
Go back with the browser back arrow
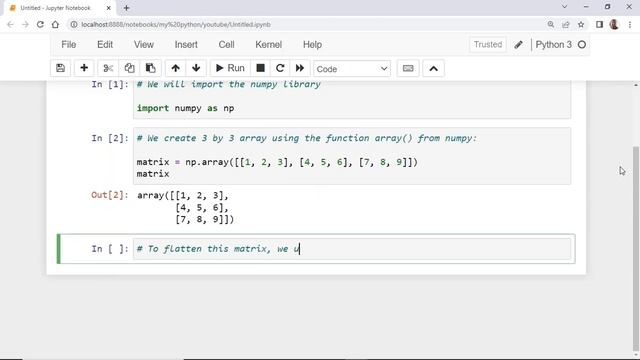pyautogui.click(x=11, y=24)
